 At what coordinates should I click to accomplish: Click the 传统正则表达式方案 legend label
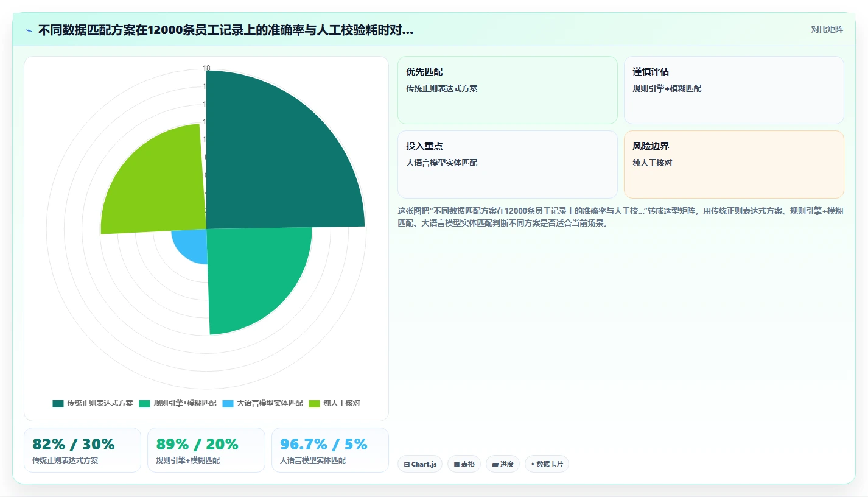tap(100, 403)
